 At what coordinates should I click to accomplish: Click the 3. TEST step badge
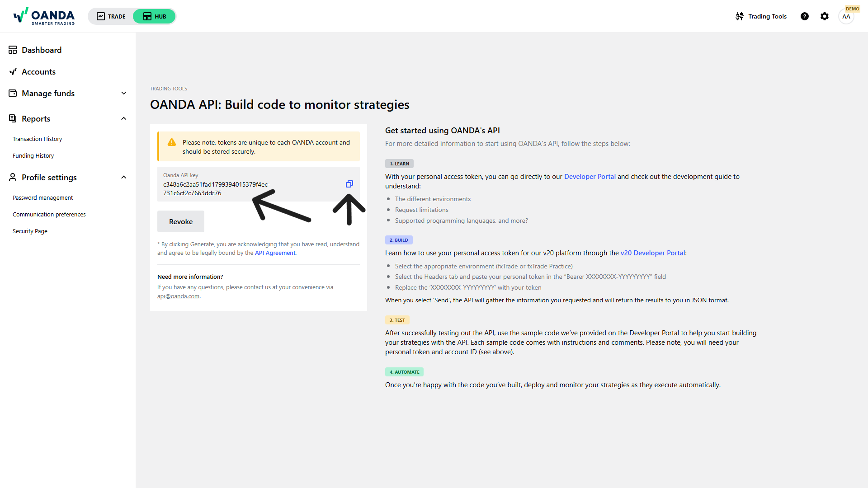pyautogui.click(x=397, y=320)
